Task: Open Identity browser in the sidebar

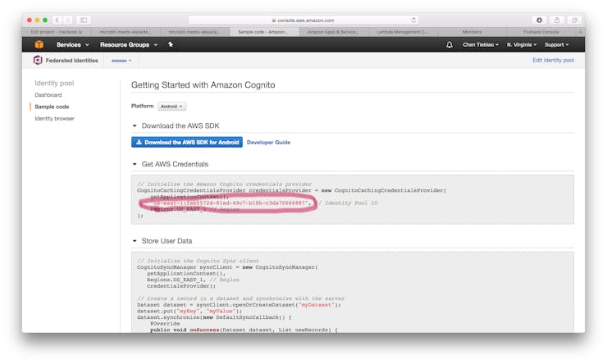Action: [55, 118]
